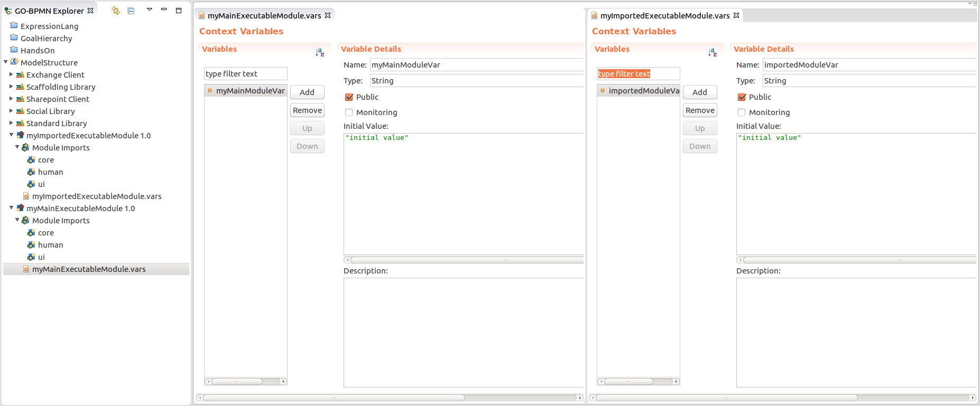Maximize the GO-BPMN Explorer view
980x406 pixels.
click(x=179, y=10)
